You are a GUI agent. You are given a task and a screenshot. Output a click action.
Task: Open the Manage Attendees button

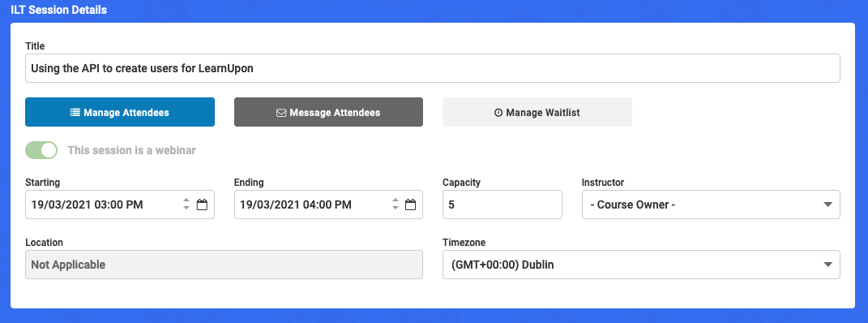tap(120, 113)
